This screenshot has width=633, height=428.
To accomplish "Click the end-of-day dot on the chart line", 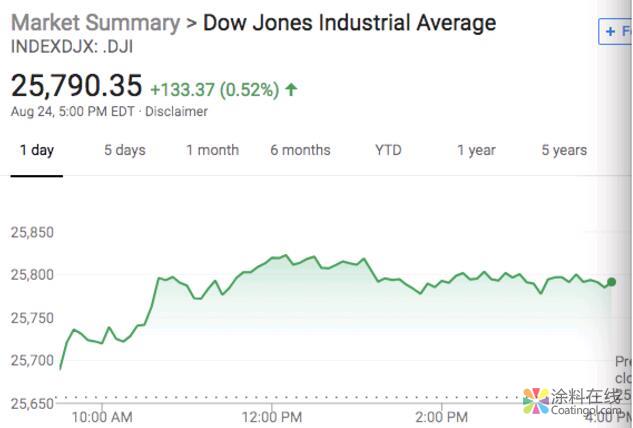I will (611, 282).
